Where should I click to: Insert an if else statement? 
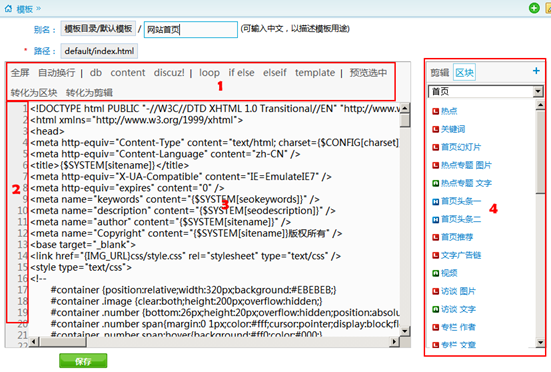tap(241, 73)
